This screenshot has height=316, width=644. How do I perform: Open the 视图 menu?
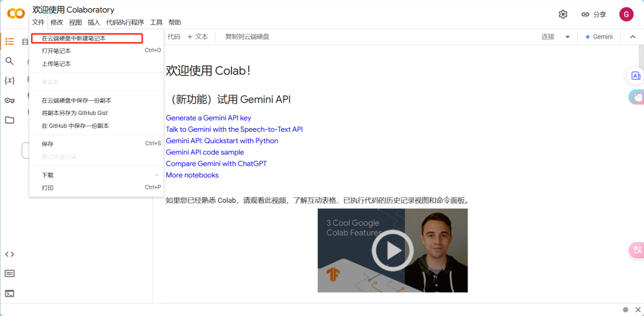76,22
